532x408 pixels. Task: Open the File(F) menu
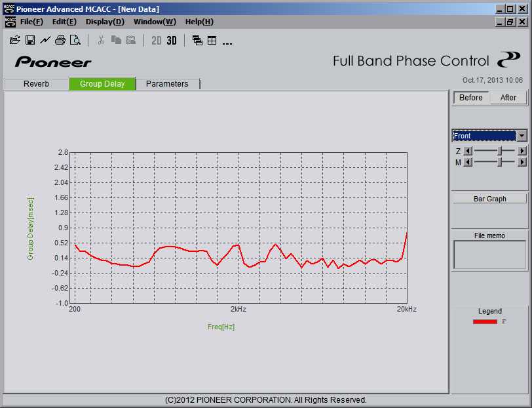(x=31, y=22)
